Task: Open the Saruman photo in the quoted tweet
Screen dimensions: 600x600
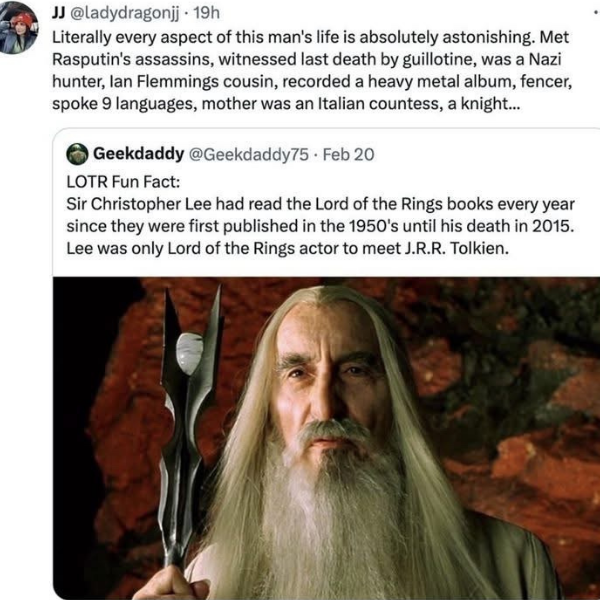Action: (x=326, y=438)
